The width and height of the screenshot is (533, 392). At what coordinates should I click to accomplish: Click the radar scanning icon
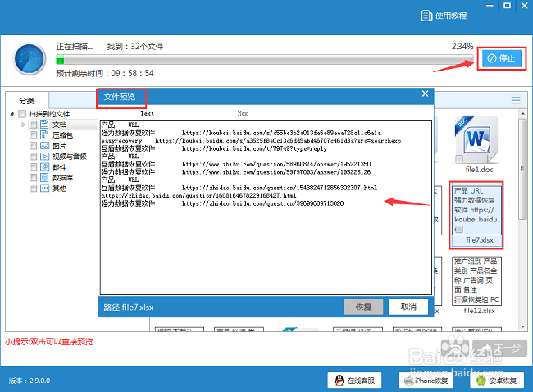coord(30,60)
